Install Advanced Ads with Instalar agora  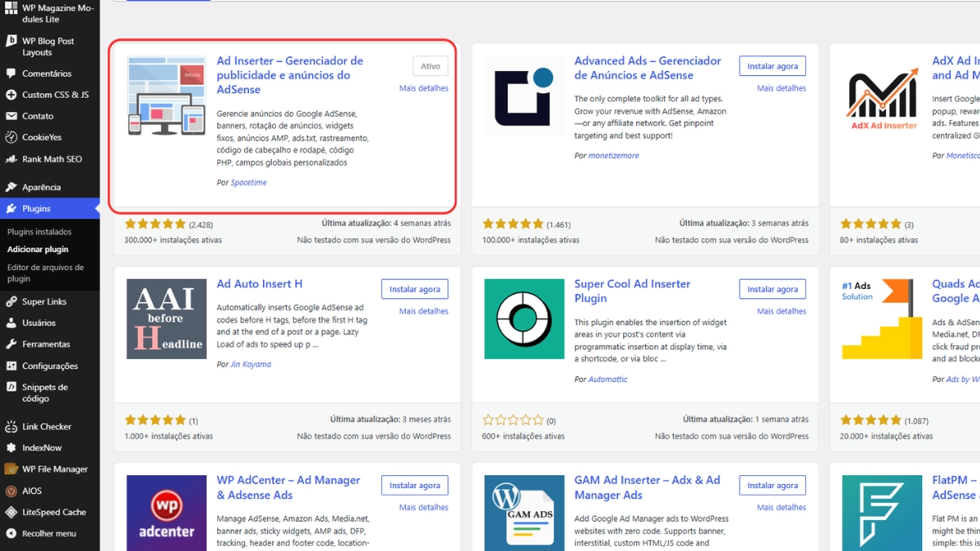[773, 66]
